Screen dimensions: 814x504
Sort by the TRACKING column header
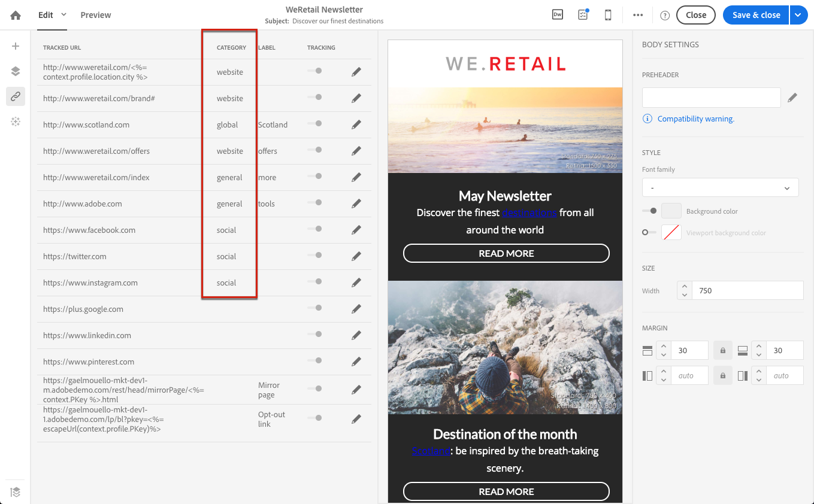[321, 47]
